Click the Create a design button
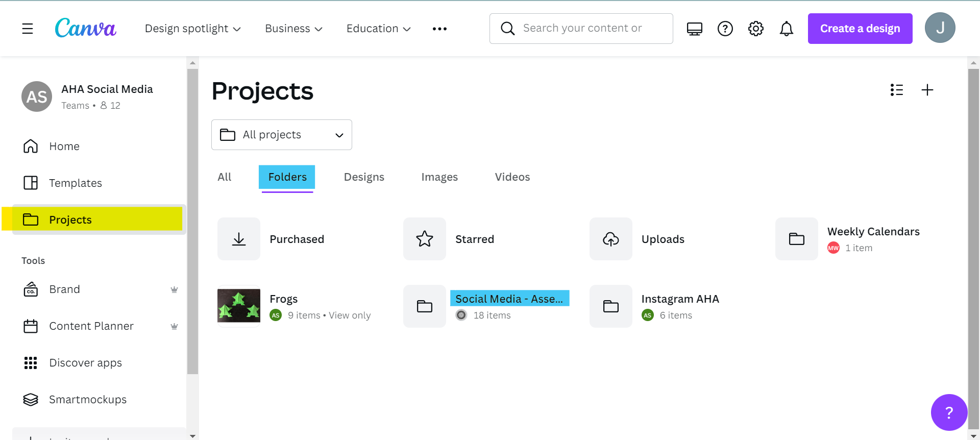The height and width of the screenshot is (440, 980). 860,29
